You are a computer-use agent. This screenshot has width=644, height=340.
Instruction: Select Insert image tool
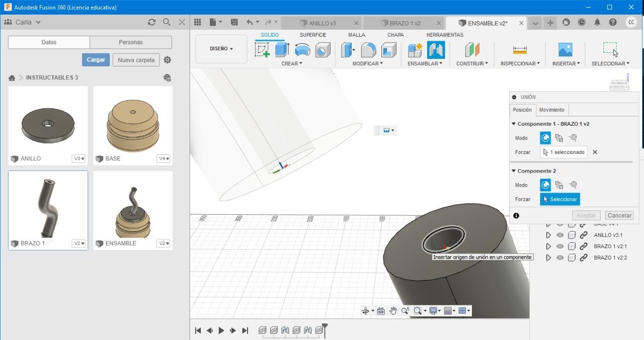(566, 50)
